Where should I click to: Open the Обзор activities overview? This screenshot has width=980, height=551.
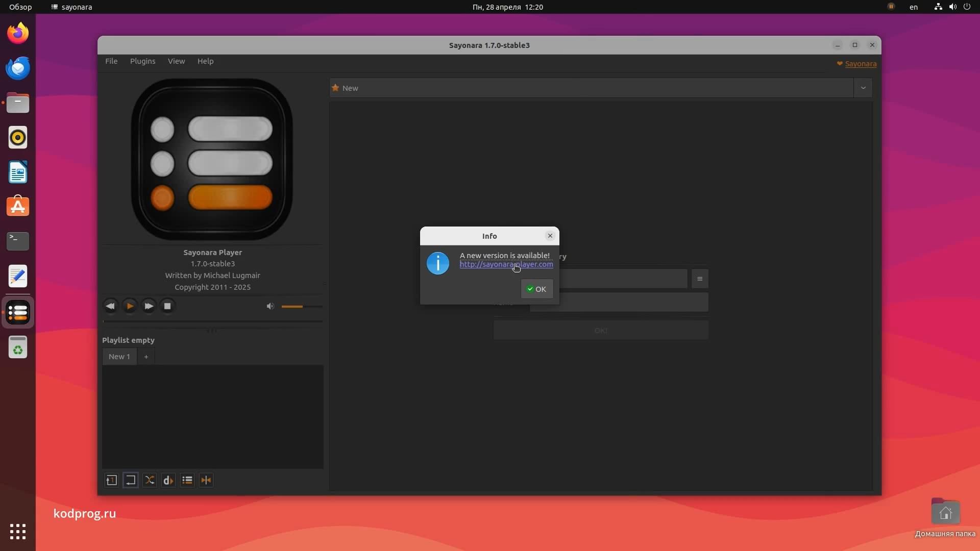coord(20,7)
